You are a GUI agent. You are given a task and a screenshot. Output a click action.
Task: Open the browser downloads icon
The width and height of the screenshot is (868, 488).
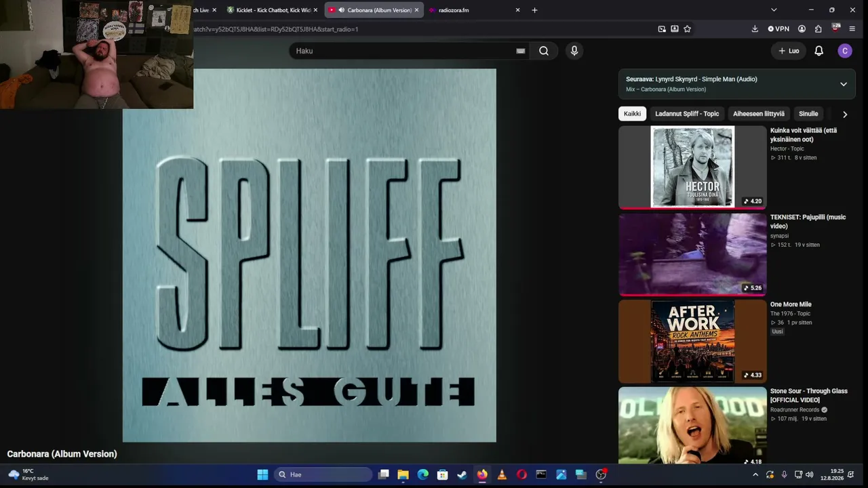(755, 29)
